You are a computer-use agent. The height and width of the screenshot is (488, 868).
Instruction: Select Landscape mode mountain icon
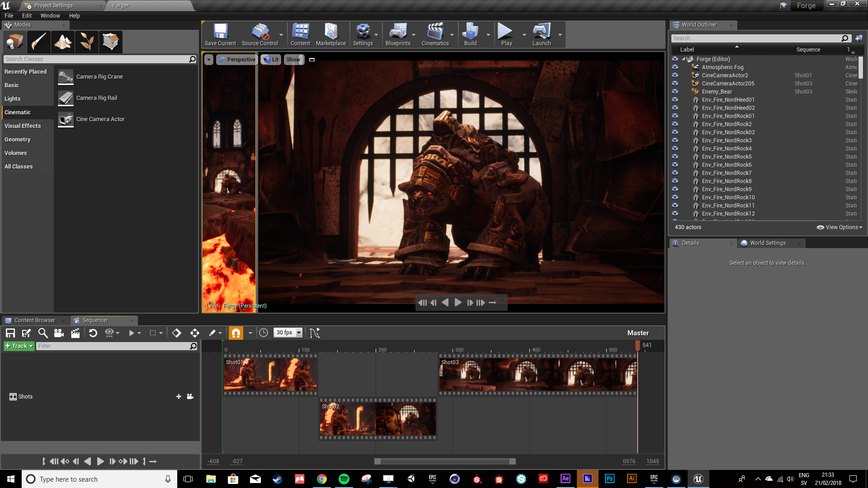click(x=63, y=42)
